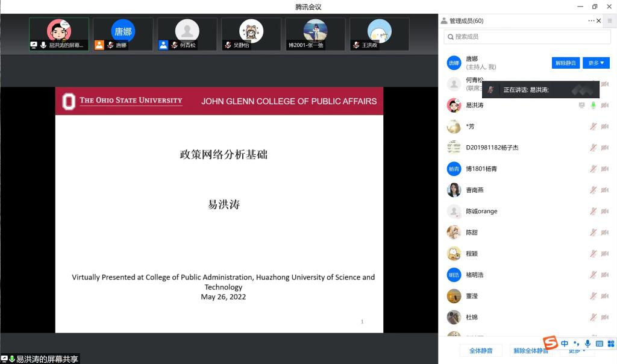Click the Sogou input method S logo

tap(550, 343)
